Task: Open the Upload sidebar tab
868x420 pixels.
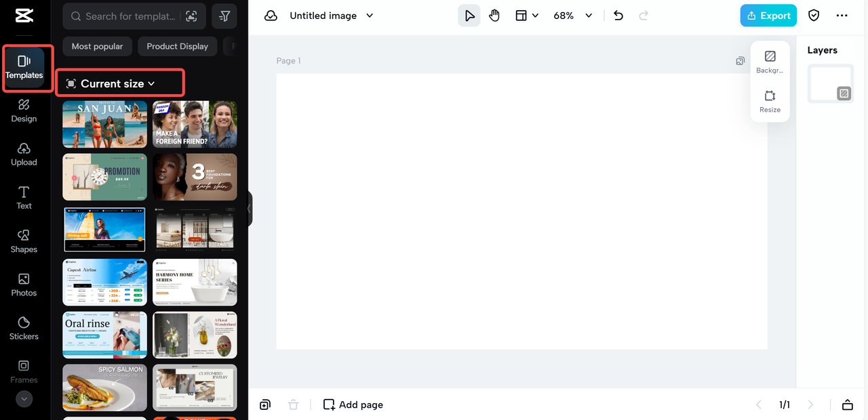Action: [x=24, y=154]
